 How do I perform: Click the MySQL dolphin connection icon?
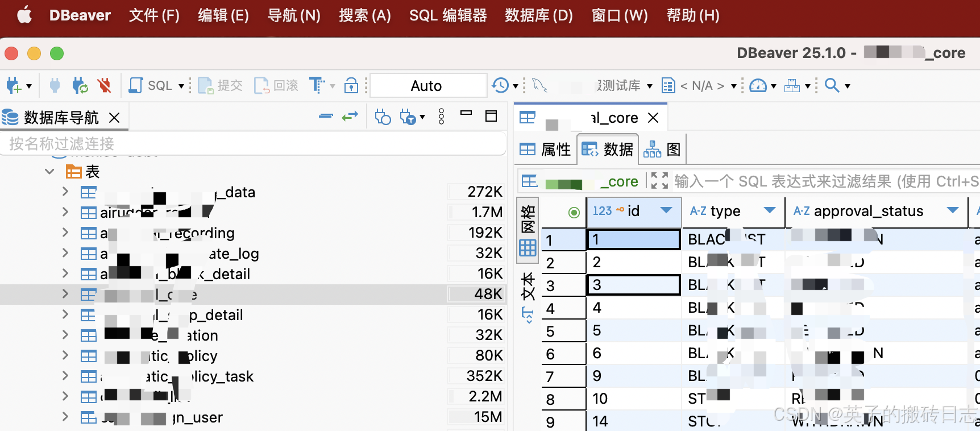(539, 86)
